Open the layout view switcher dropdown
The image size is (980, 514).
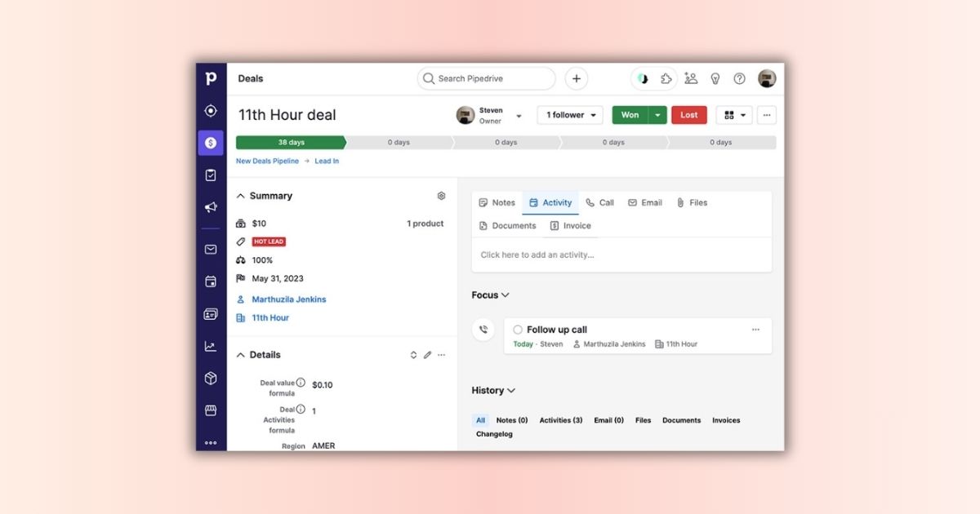(734, 115)
